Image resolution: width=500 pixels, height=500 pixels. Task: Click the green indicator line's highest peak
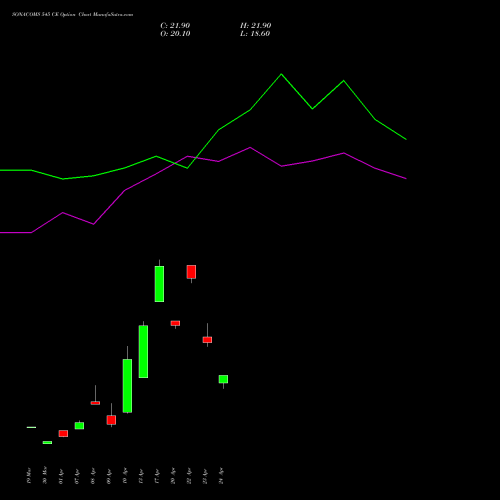pyautogui.click(x=281, y=74)
